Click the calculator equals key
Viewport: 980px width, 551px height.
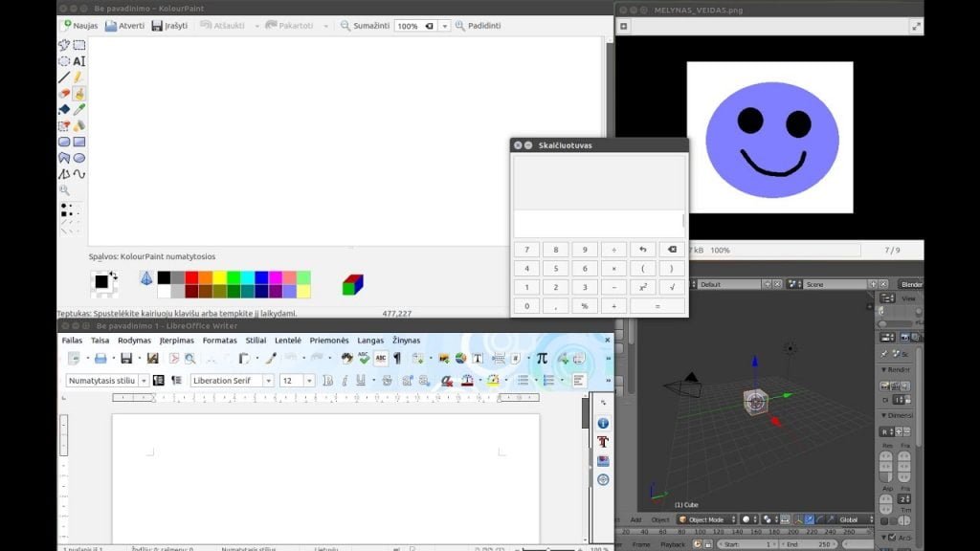point(657,306)
